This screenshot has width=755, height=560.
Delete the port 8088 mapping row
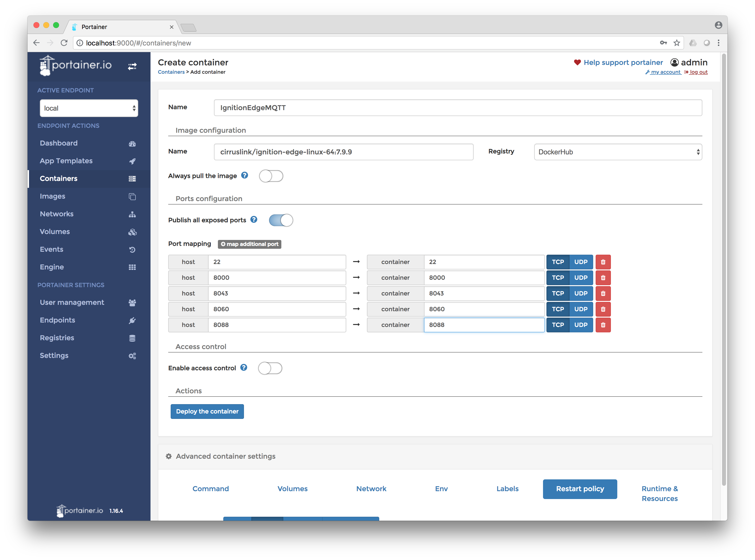pyautogui.click(x=603, y=325)
